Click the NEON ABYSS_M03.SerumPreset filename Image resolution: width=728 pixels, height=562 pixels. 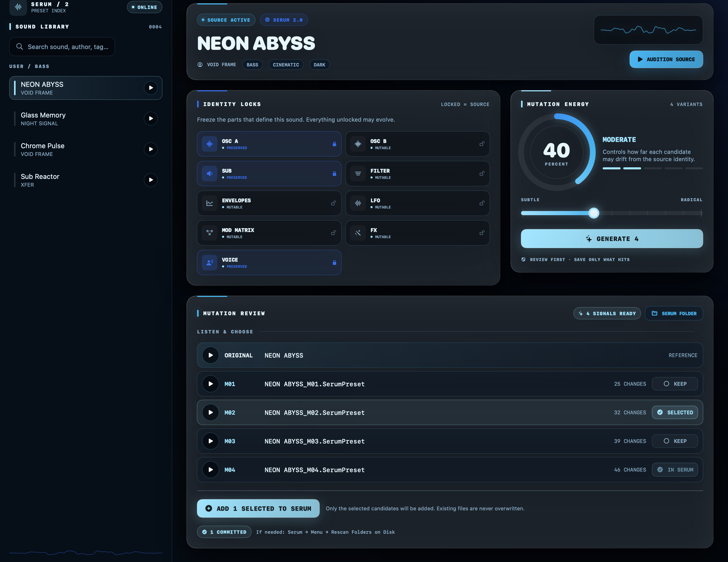coord(314,442)
